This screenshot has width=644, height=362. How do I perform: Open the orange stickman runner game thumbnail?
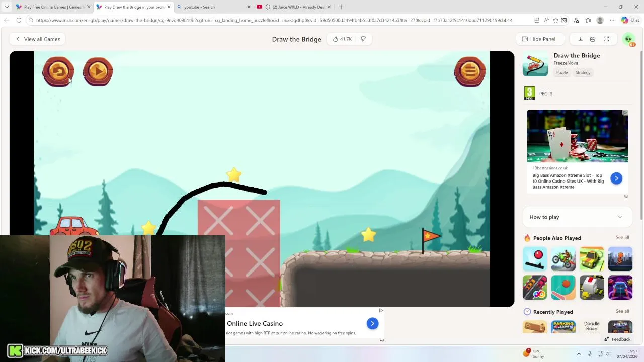[x=620, y=259]
